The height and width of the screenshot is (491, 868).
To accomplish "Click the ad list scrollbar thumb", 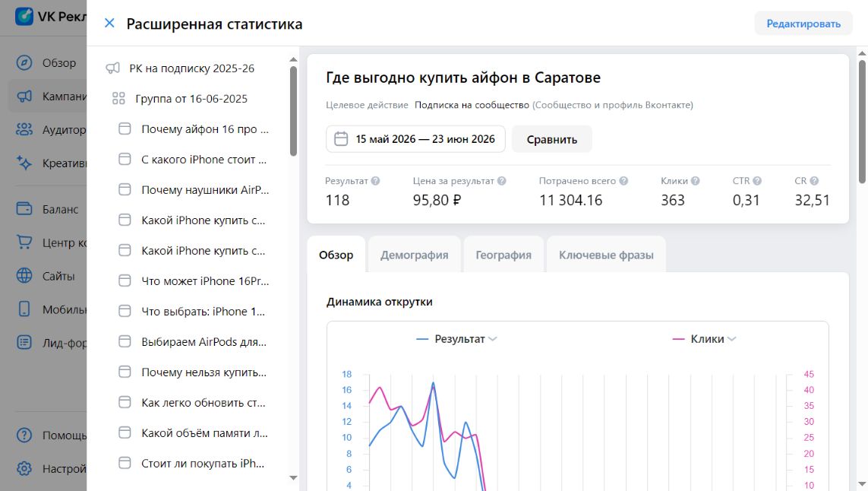I will pos(293,111).
